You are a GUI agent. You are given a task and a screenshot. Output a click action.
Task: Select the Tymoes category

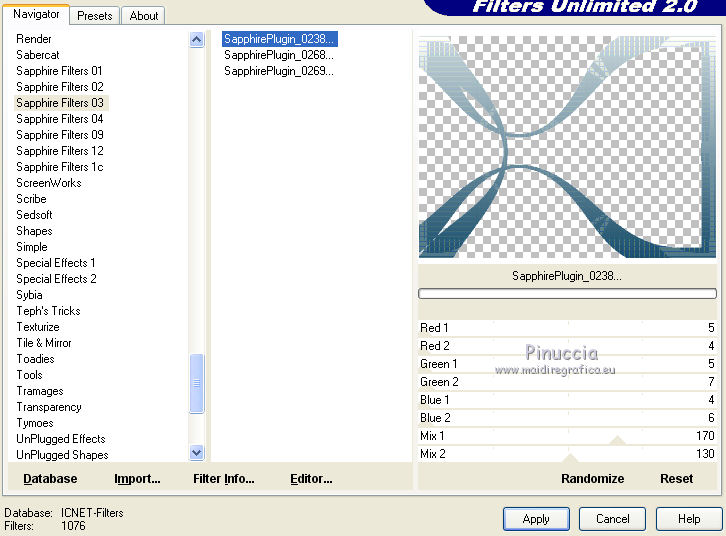[35, 423]
